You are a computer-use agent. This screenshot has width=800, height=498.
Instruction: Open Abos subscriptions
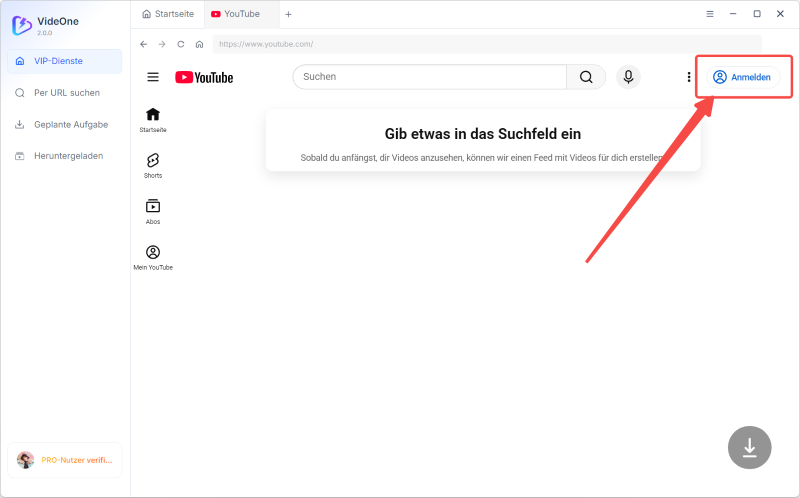pos(153,212)
